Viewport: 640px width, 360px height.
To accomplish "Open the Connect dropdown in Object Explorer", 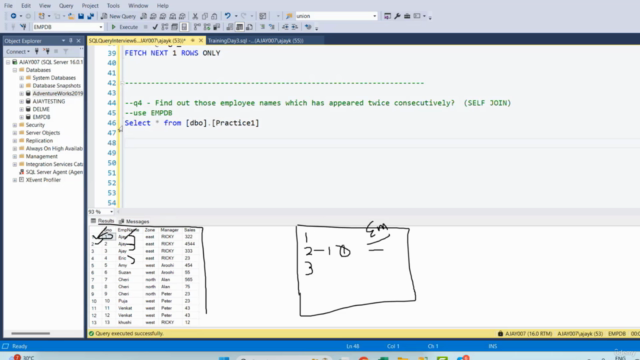I will [x=18, y=51].
